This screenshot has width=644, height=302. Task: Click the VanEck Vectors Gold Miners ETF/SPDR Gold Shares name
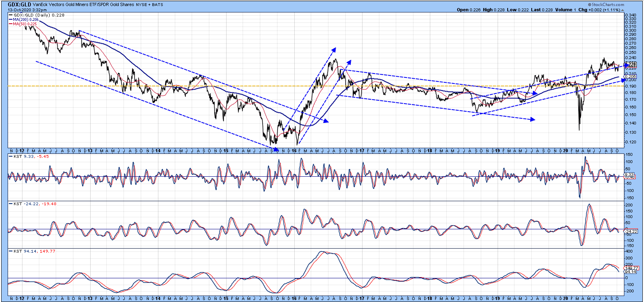83,5
